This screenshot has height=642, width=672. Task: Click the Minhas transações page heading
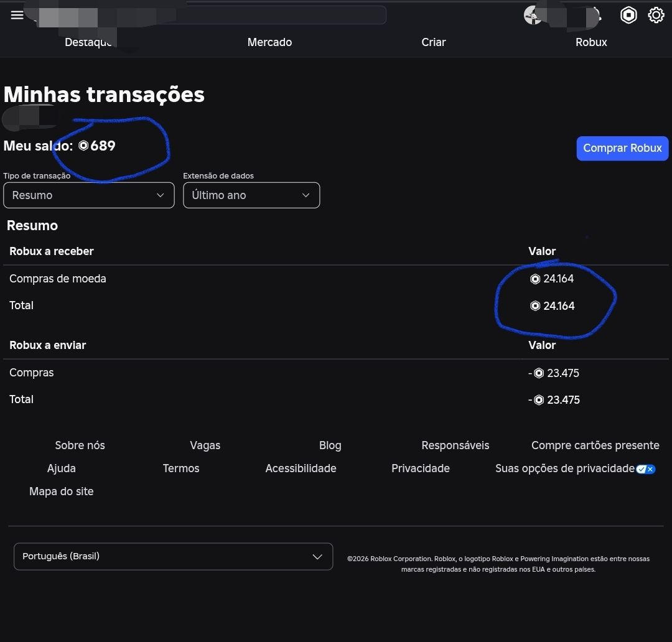tap(104, 95)
